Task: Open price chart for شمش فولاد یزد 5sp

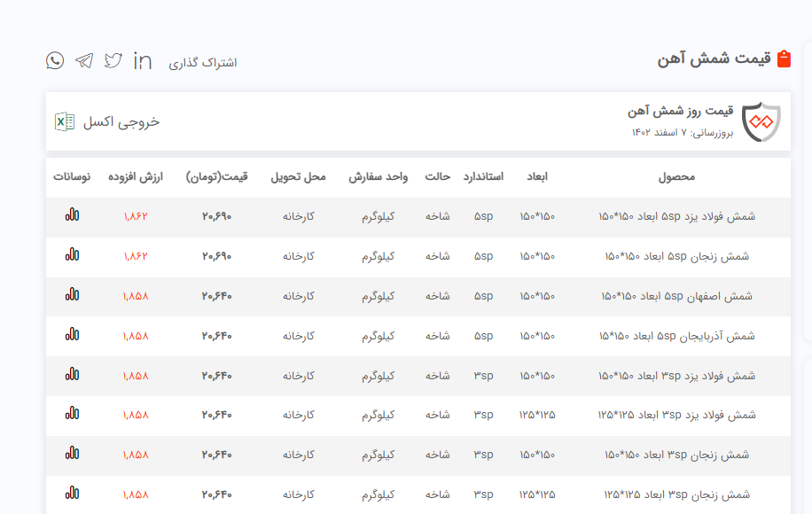Action: point(72,215)
